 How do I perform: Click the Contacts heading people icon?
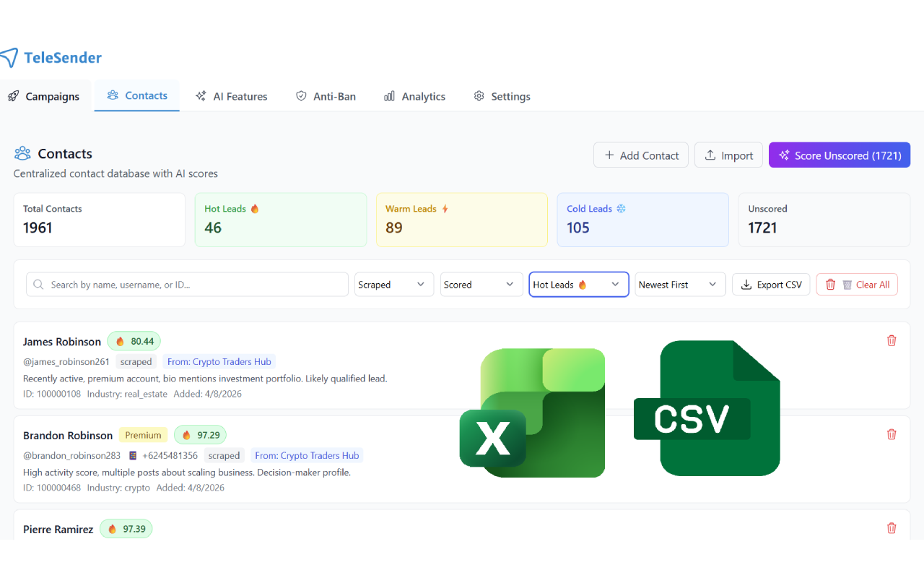pyautogui.click(x=22, y=153)
